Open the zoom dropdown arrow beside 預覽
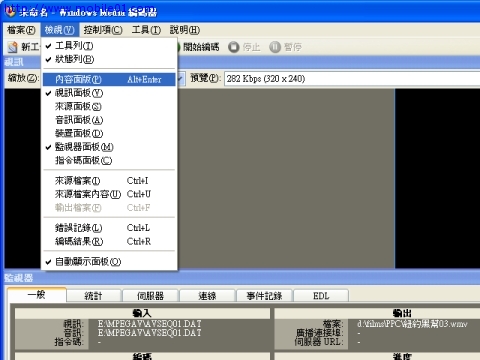480x360 pixels. [x=180, y=79]
